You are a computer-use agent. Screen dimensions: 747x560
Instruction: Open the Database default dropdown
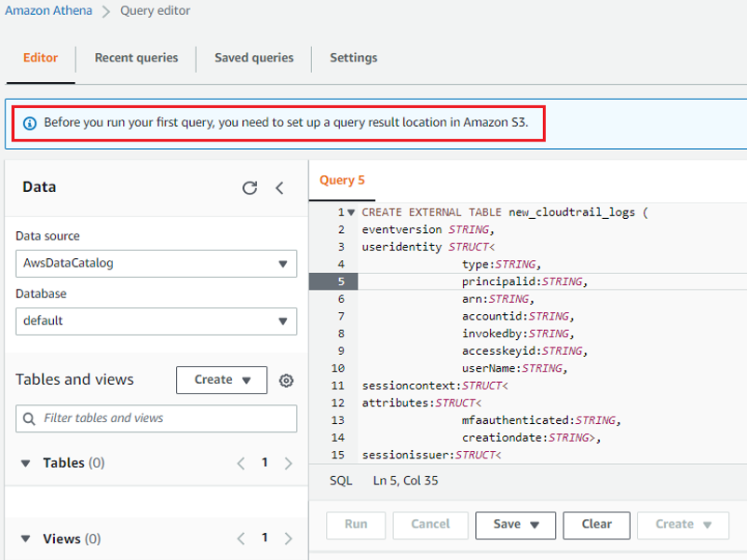coord(156,321)
